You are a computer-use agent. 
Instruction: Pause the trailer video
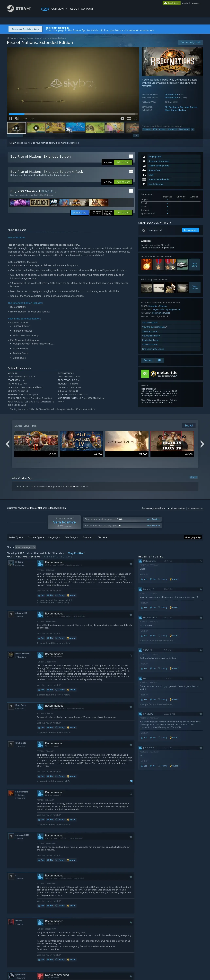pos(11,118)
